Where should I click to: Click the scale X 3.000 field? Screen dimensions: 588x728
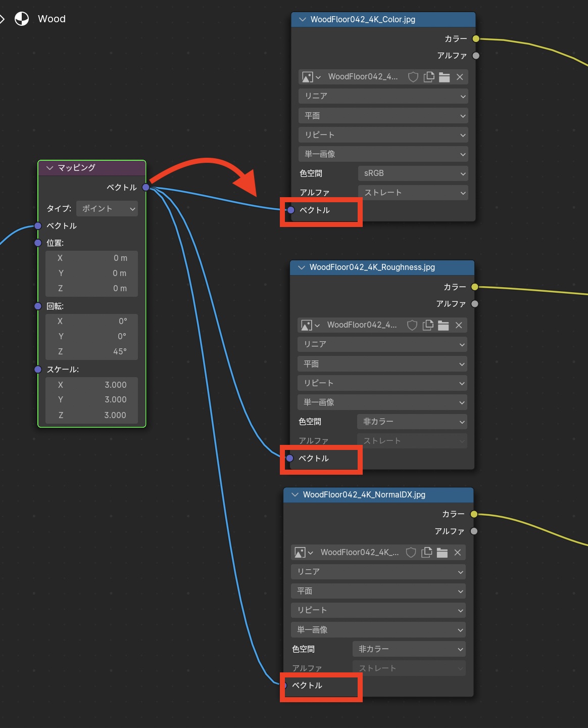(91, 385)
